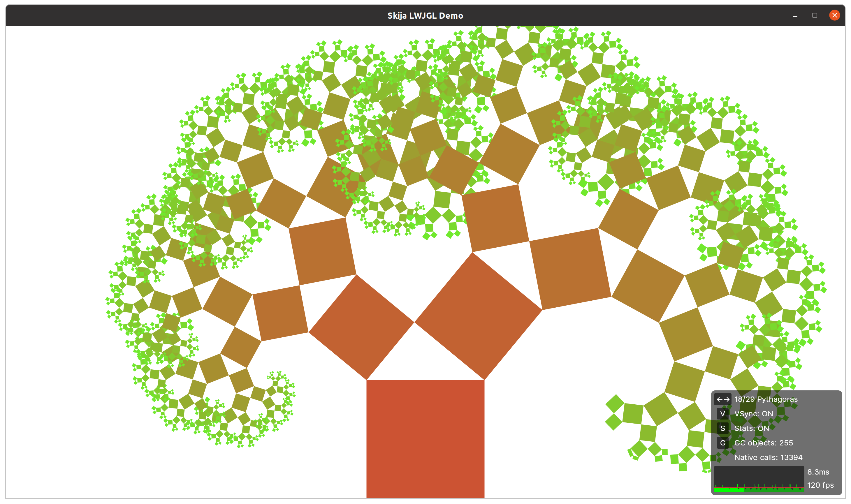Click the 'Skija LWJGL Demo' title bar
Image resolution: width=851 pixels, height=504 pixels.
(x=425, y=16)
